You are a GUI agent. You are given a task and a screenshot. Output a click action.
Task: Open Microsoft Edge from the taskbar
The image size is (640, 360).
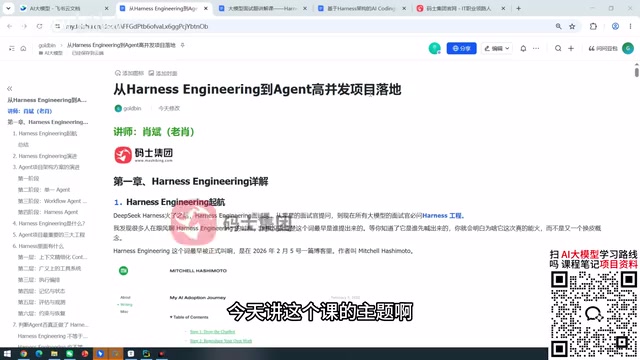pyautogui.click(x=39, y=353)
